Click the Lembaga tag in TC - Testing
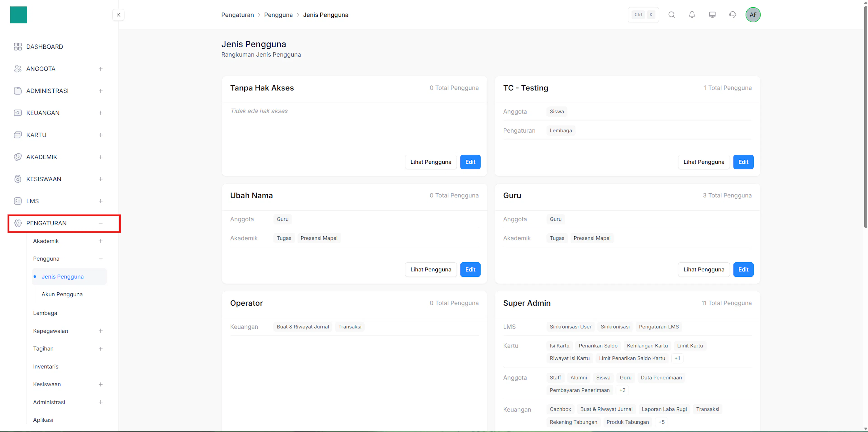The image size is (868, 432). point(561,131)
